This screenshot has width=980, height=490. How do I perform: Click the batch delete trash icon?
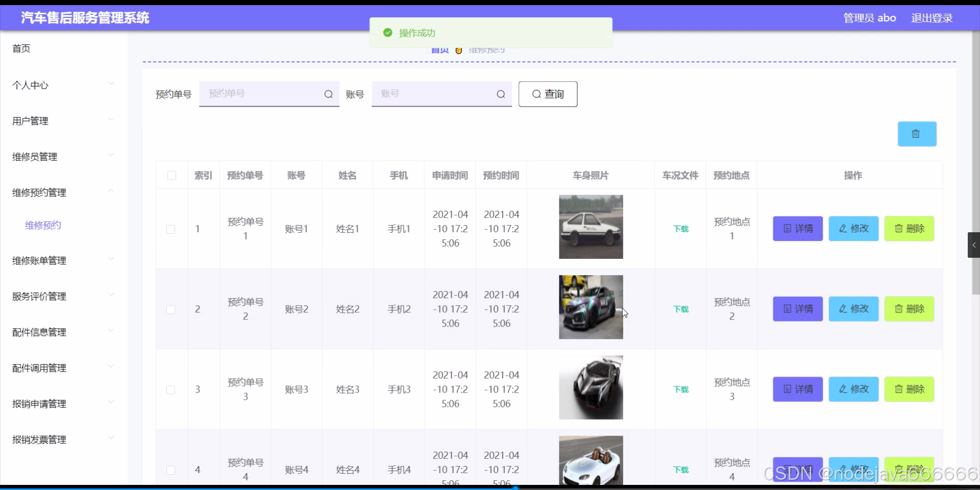[x=916, y=134]
